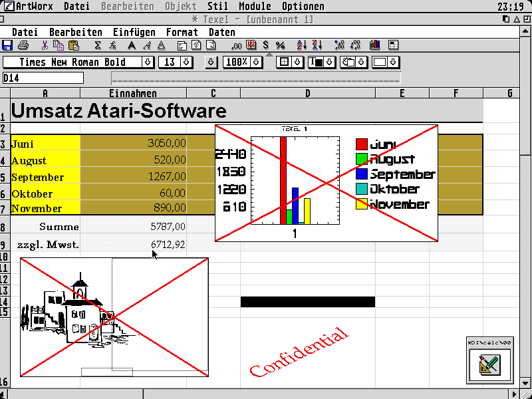Click the Sum sigma icon

coord(98,45)
